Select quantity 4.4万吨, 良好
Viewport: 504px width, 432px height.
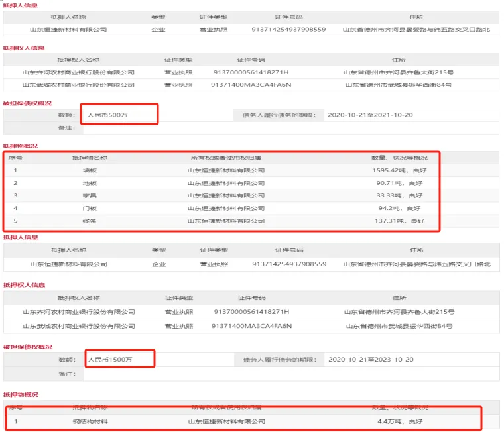[x=400, y=421]
